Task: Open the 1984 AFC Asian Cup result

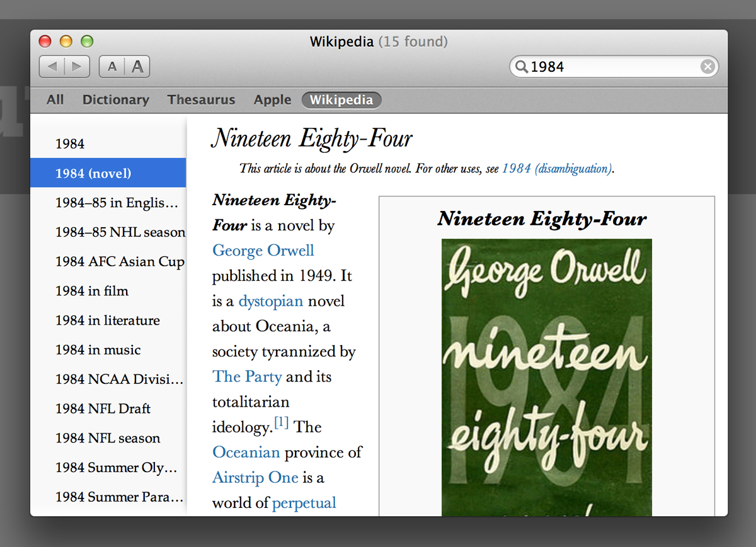Action: coord(108,261)
